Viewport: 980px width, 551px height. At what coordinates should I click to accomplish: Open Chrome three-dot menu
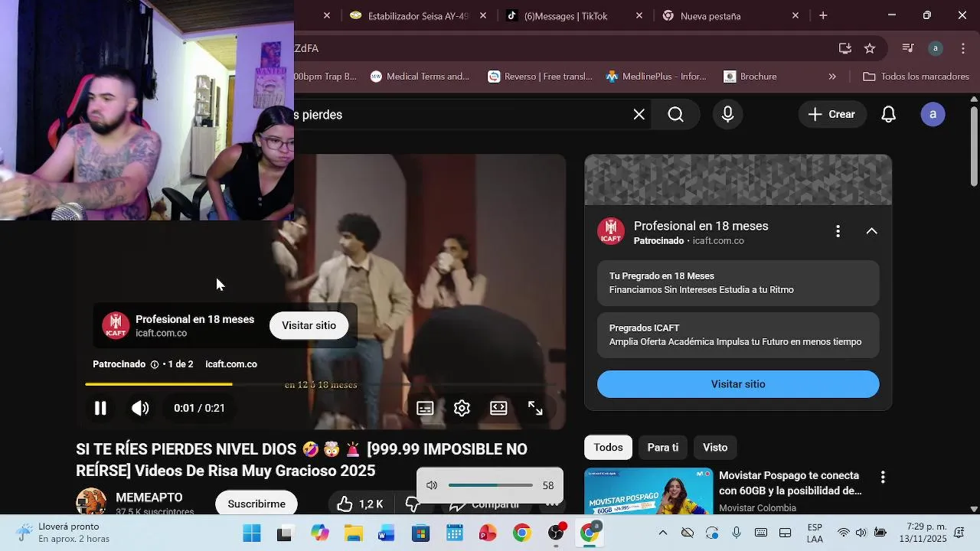click(x=962, y=48)
